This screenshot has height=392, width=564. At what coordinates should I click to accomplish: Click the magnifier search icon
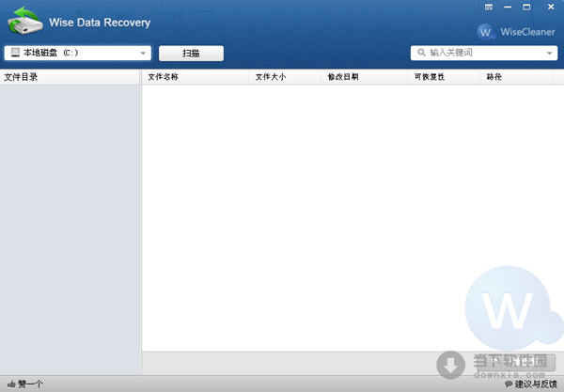(x=421, y=53)
